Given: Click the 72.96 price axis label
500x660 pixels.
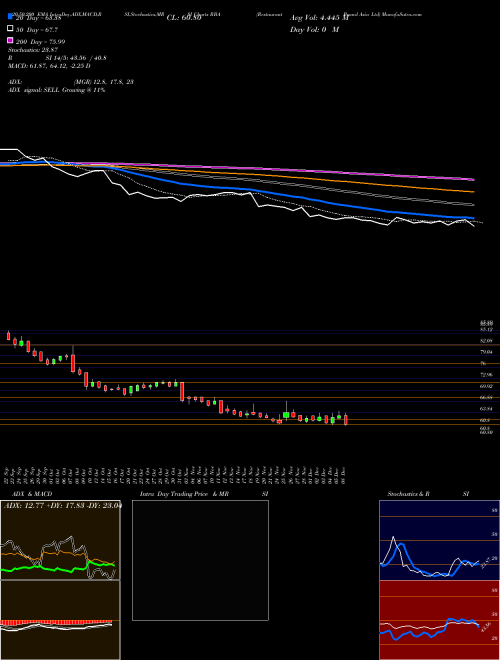Looking at the screenshot, I should pyautogui.click(x=486, y=374).
